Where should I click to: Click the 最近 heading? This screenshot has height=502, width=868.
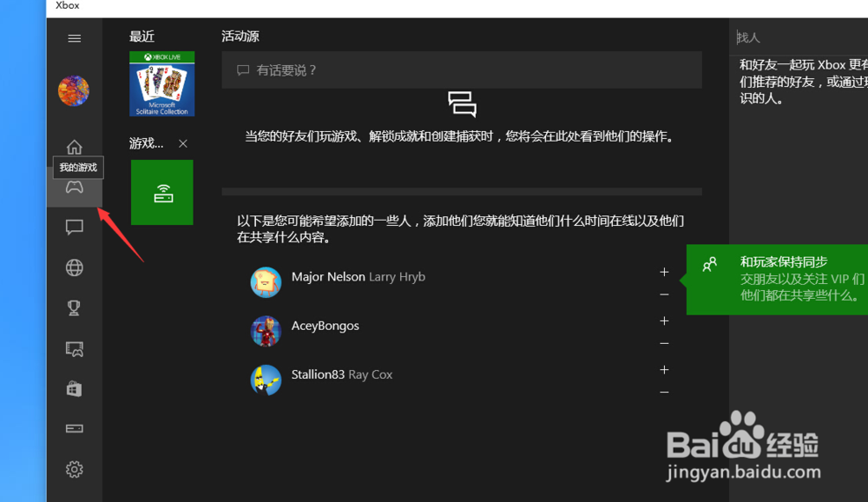coord(141,36)
